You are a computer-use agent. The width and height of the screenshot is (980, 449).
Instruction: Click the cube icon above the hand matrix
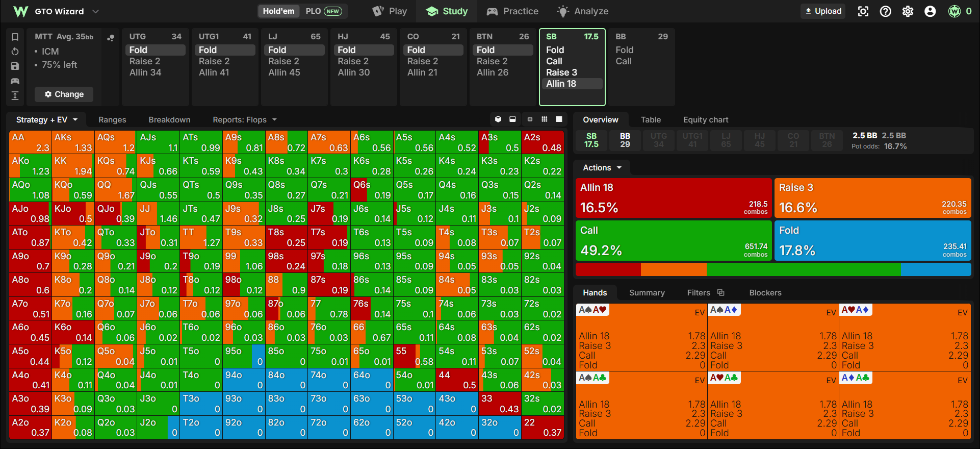pos(498,119)
